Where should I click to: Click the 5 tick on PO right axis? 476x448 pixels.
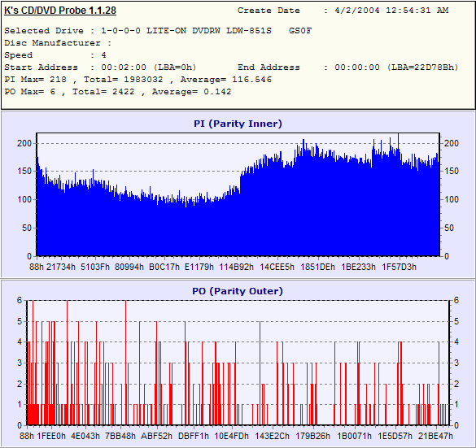(x=456, y=321)
